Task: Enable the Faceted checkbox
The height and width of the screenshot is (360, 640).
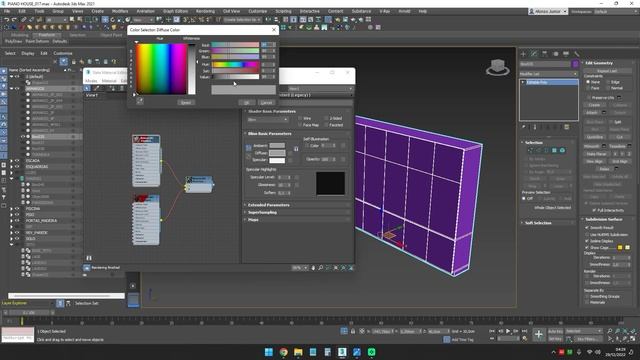Action: pyautogui.click(x=326, y=125)
